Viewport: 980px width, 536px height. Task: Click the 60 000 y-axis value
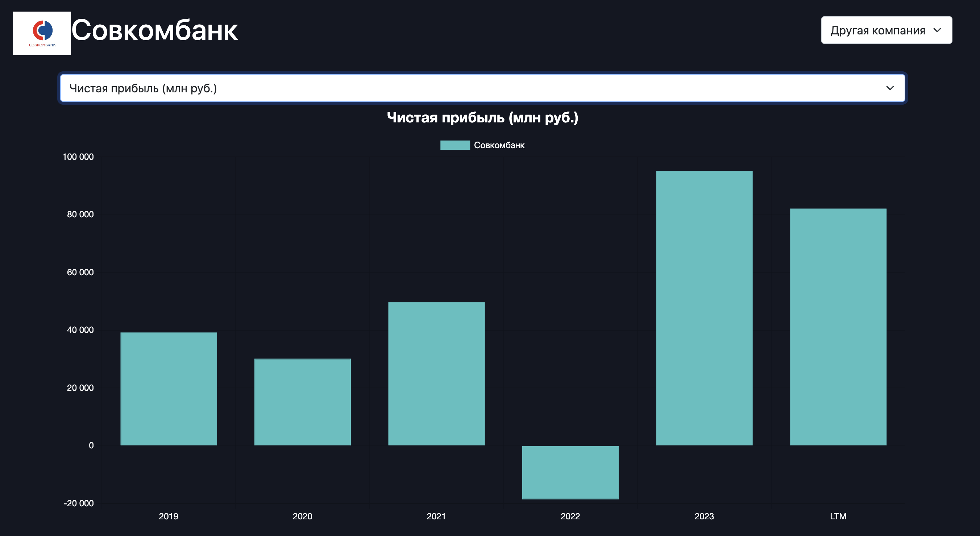click(80, 272)
